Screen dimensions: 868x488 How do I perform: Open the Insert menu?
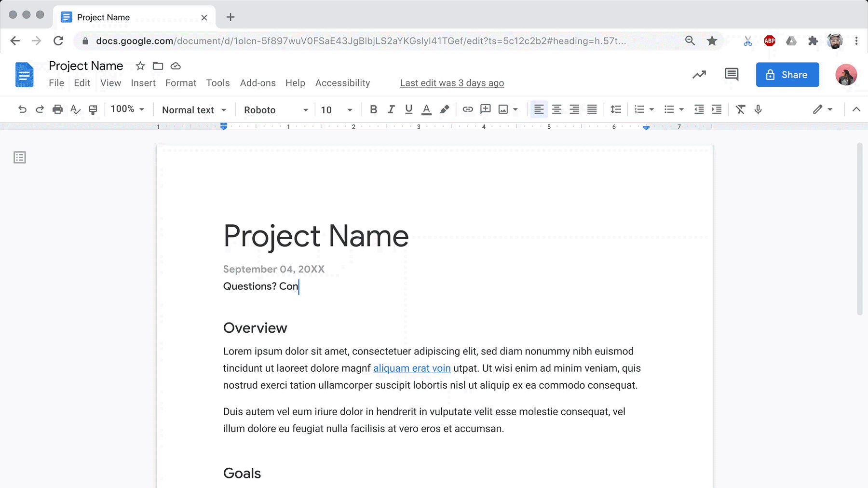tap(143, 83)
